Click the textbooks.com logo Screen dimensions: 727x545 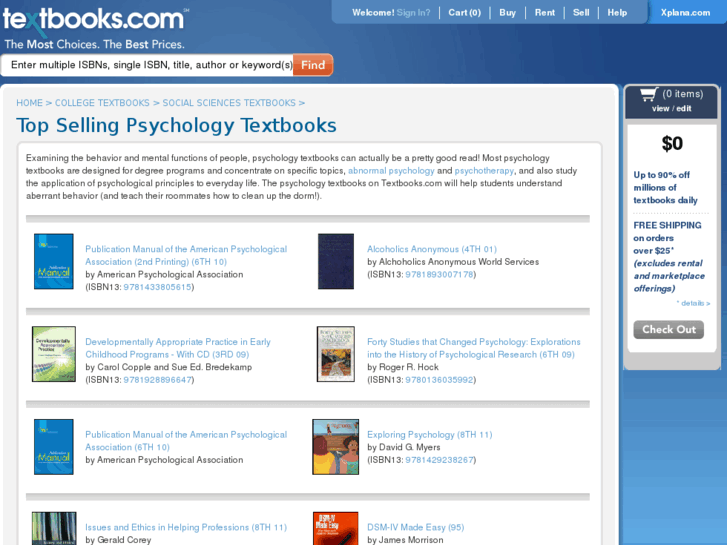pos(95,20)
